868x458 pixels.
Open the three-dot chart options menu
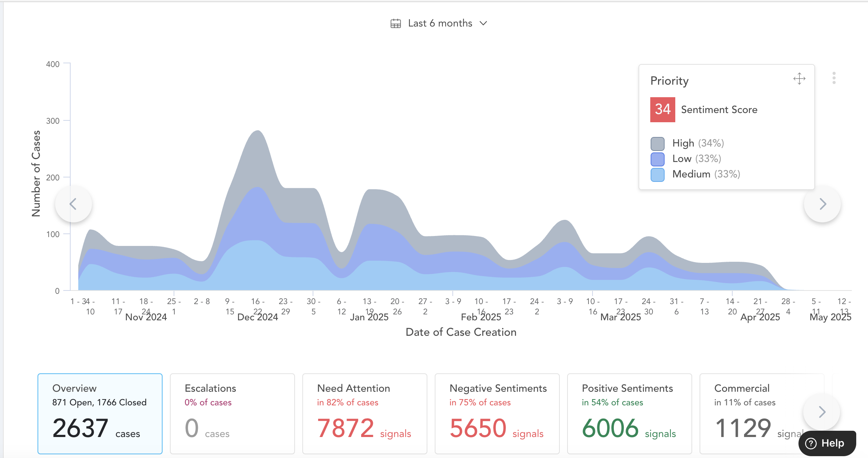834,78
